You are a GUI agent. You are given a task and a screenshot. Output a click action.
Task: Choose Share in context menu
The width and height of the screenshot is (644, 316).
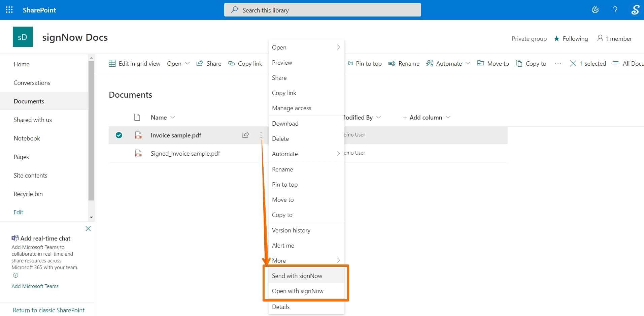306,77
